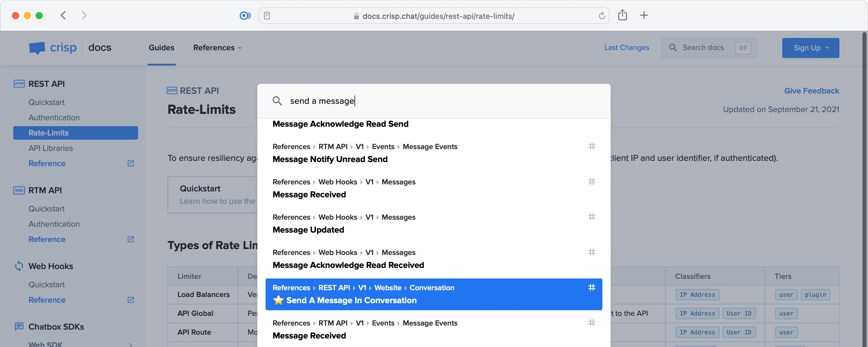
Task: Expand the Web SDK sidebar chevron
Action: coord(130,344)
